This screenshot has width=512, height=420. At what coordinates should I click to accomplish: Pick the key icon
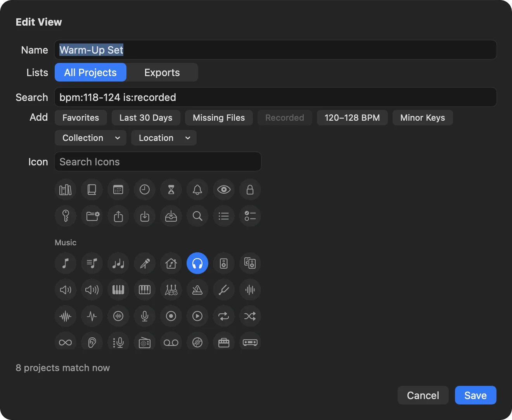(66, 216)
